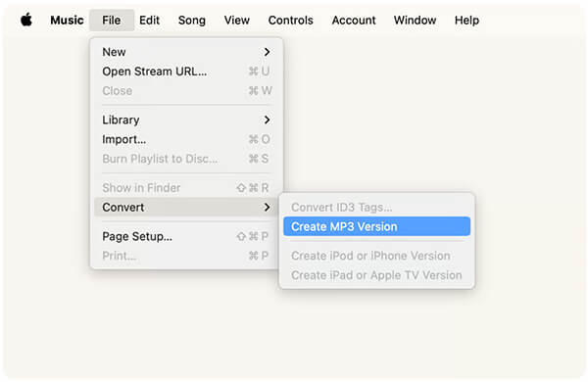The image size is (588, 382).
Task: Click the Print… menu entry
Action: [186, 256]
